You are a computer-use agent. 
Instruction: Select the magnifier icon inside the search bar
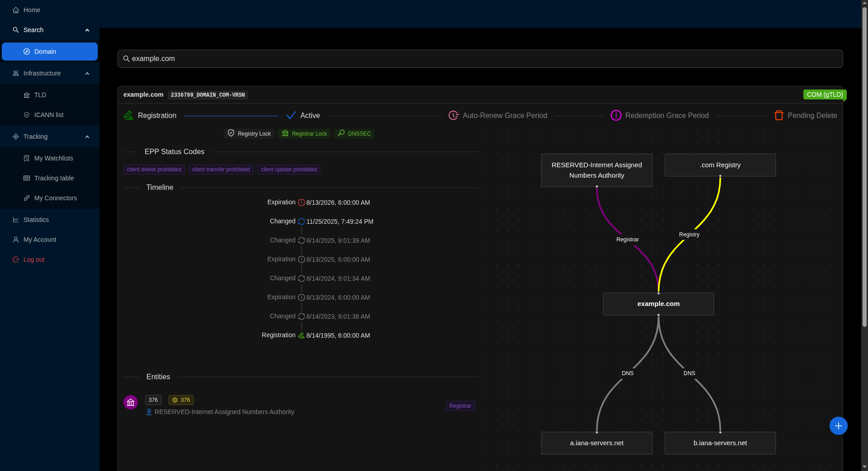tap(127, 58)
